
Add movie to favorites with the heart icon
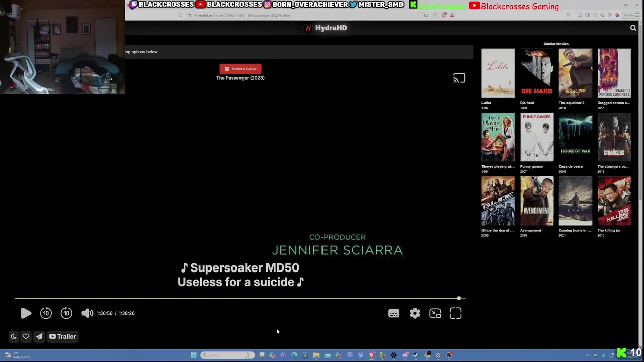pyautogui.click(x=26, y=336)
